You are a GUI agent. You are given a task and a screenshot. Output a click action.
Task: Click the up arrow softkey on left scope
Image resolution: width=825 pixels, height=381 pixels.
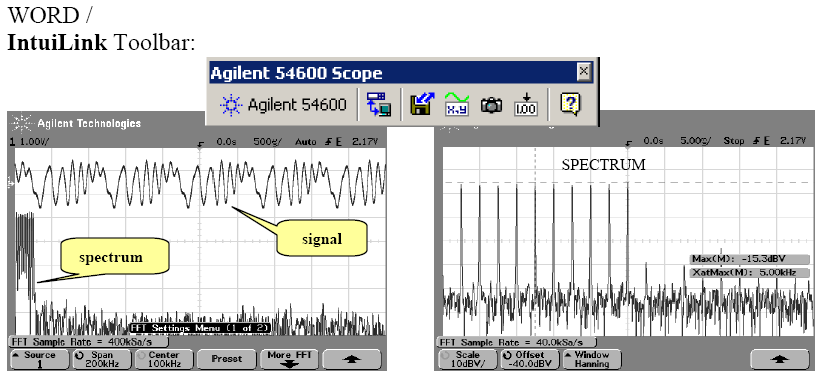[x=351, y=360]
